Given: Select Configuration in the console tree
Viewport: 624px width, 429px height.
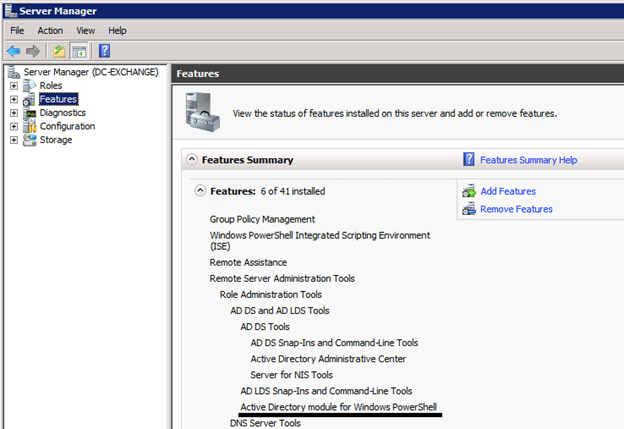Looking at the screenshot, I should click(x=67, y=127).
